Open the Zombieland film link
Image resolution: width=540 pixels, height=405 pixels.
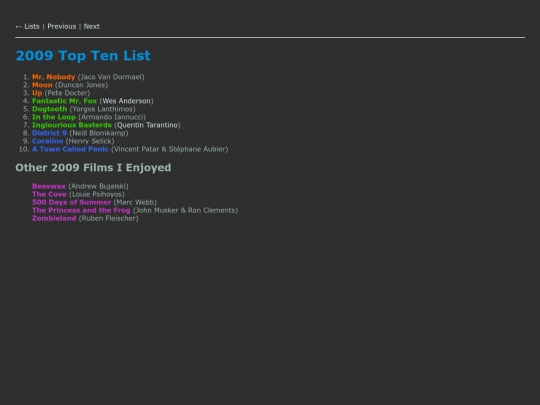[x=54, y=218]
